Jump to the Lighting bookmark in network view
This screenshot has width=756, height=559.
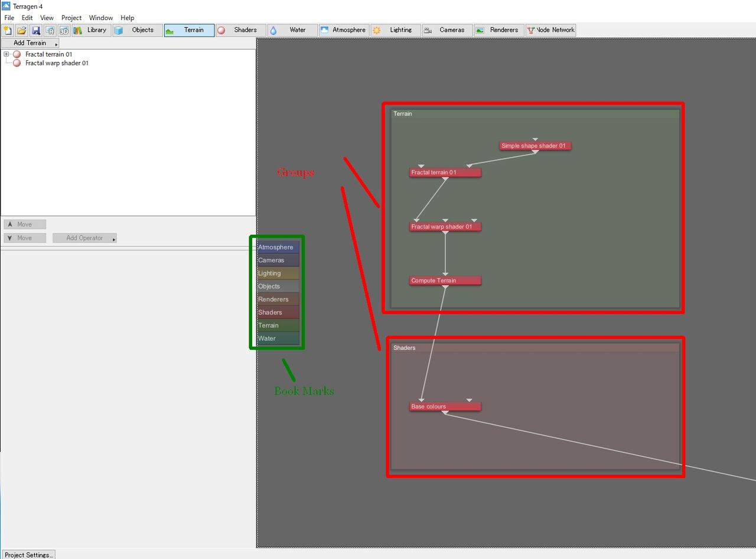[x=278, y=273]
